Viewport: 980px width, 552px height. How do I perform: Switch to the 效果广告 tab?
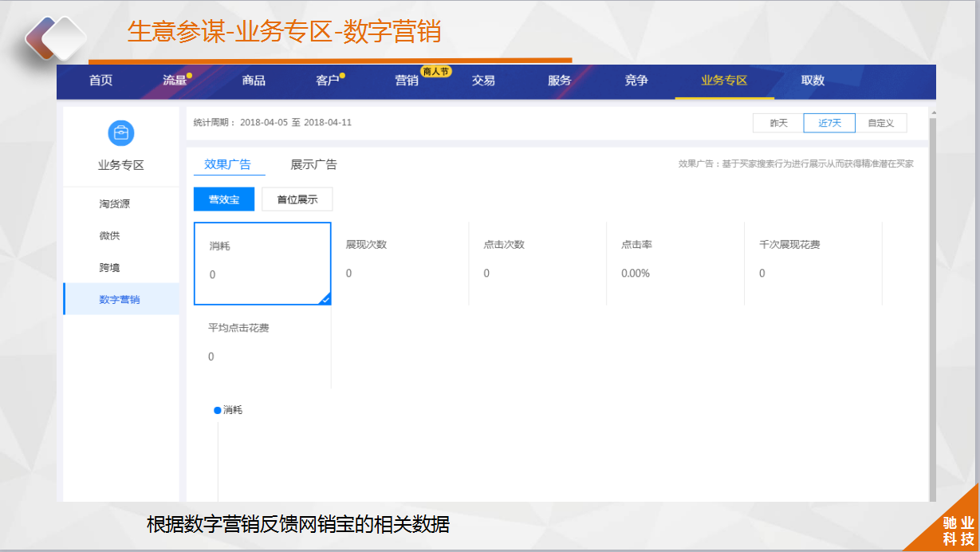point(227,164)
